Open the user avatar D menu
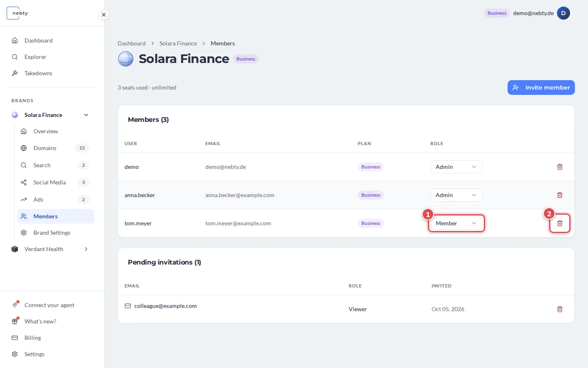The image size is (588, 368). (563, 13)
